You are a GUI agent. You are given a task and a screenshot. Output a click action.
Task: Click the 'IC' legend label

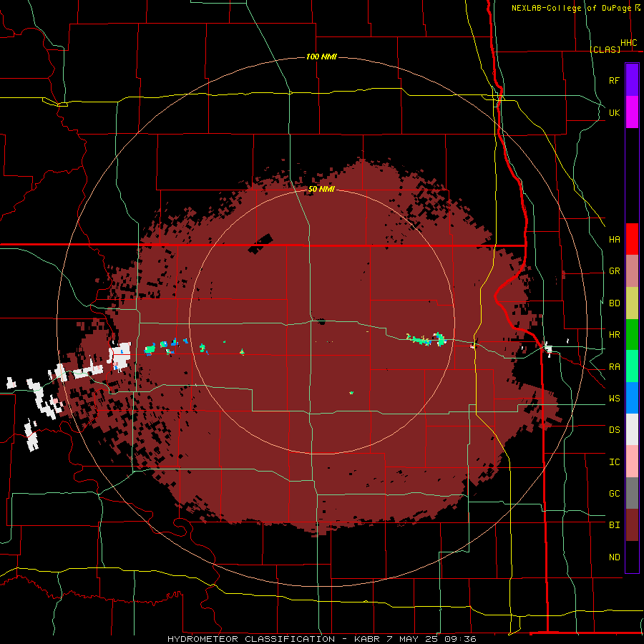pos(614,462)
